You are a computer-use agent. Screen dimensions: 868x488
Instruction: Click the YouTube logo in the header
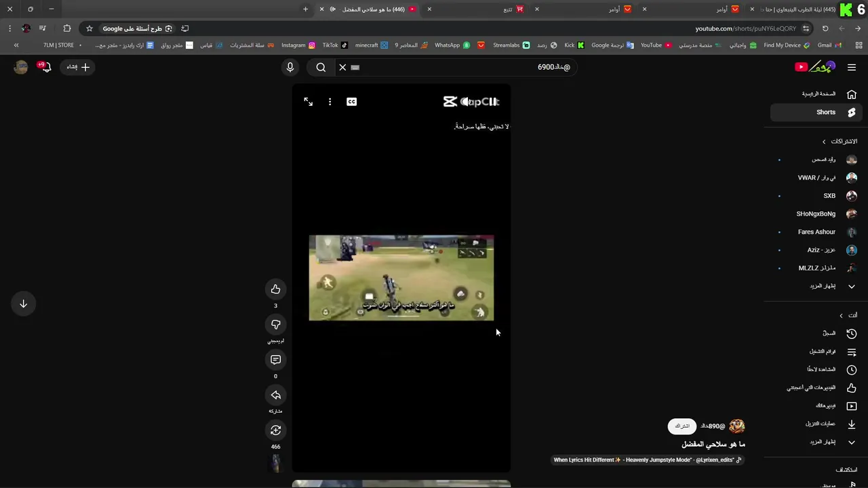coord(815,66)
